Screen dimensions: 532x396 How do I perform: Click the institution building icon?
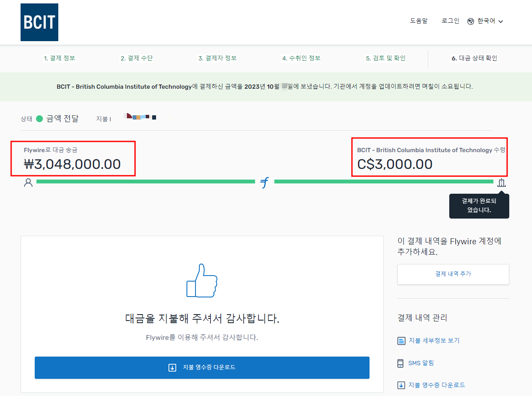tap(501, 183)
